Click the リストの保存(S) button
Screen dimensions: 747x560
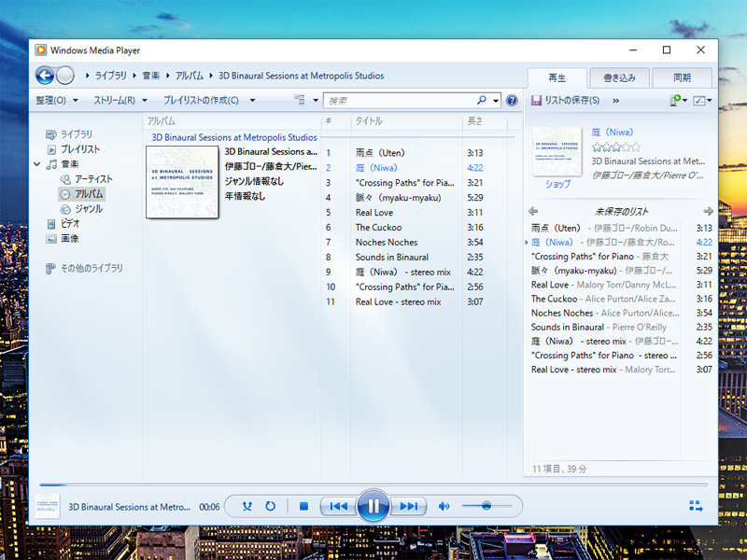click(x=566, y=100)
